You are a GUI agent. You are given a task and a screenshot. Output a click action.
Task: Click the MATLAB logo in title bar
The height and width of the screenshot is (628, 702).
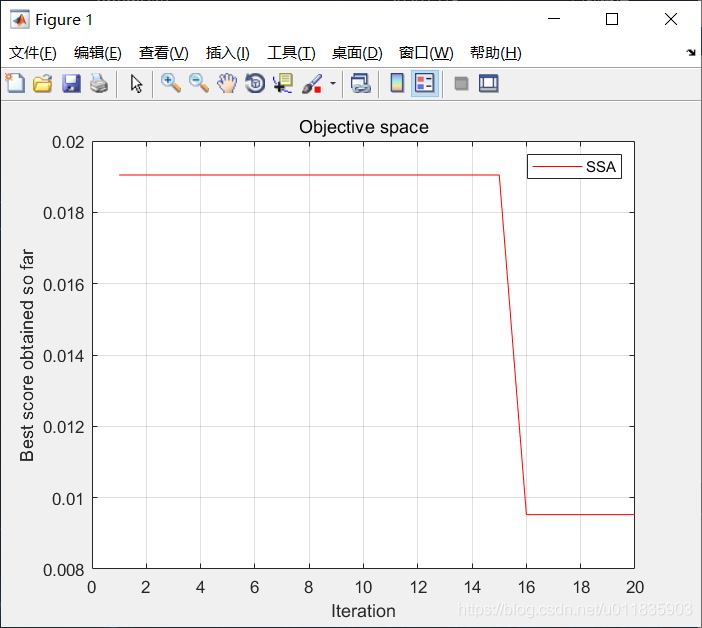(x=20, y=19)
